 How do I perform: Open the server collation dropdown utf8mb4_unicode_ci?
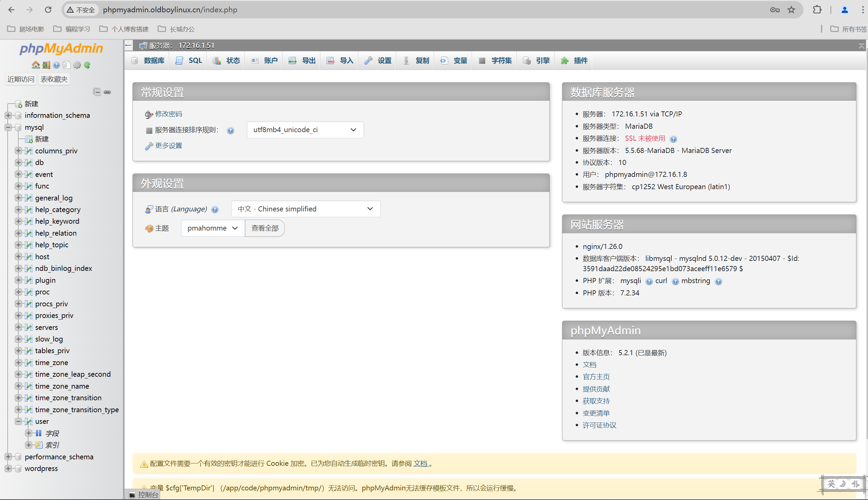point(305,130)
